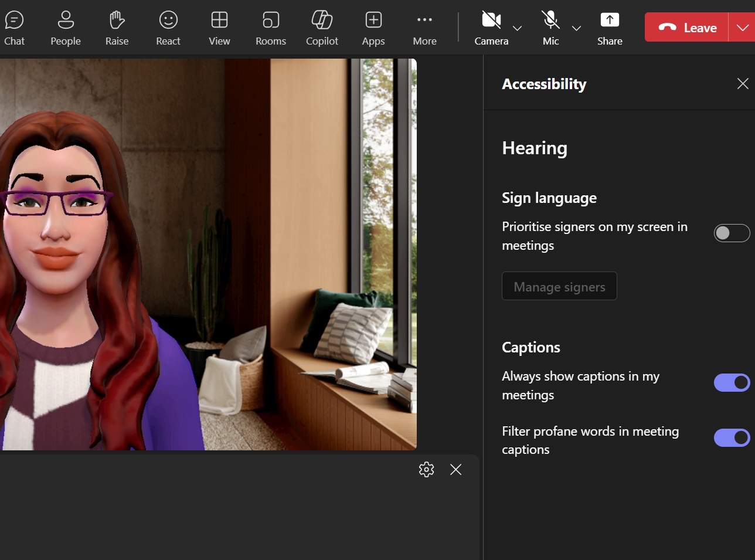Screen dimensions: 755x560
Task: Open the React emoji options
Action: coord(168,26)
